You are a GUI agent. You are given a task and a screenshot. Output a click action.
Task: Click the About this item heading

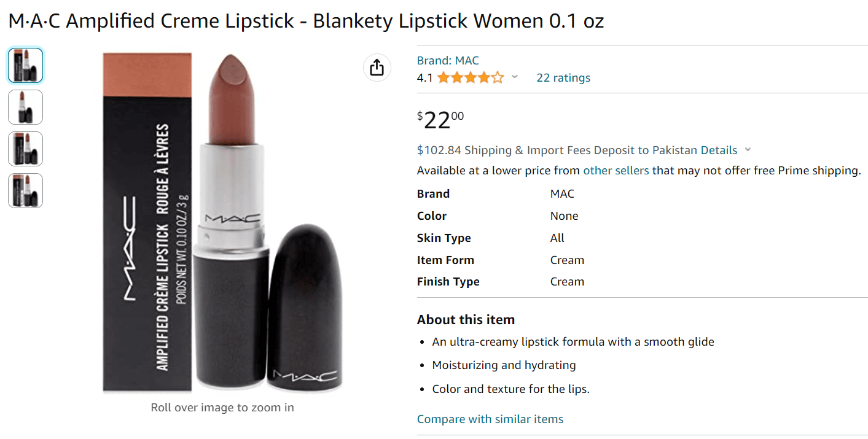[x=466, y=320]
